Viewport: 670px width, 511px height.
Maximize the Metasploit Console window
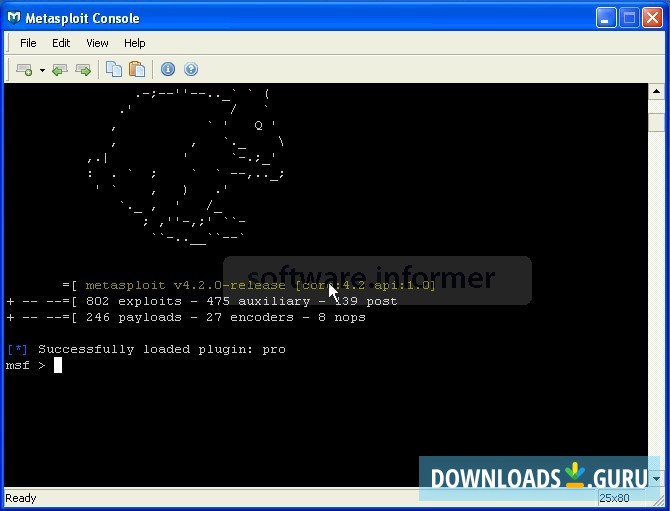pos(629,18)
